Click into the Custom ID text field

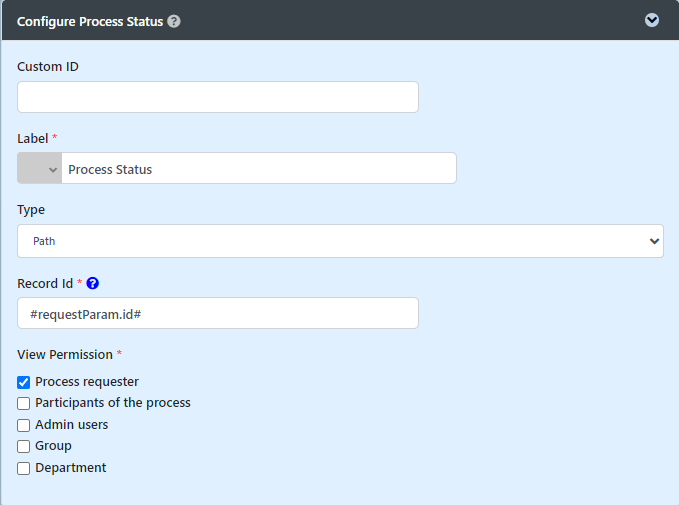pyautogui.click(x=218, y=97)
